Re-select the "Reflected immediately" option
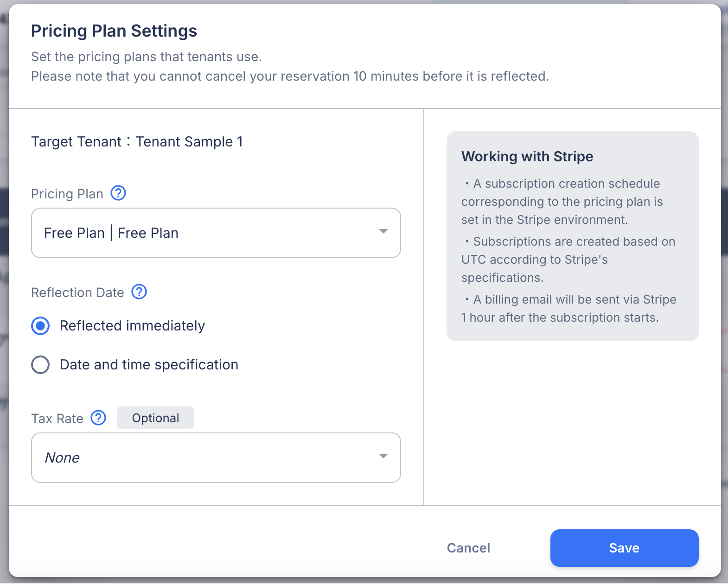The width and height of the screenshot is (728, 584). (40, 326)
